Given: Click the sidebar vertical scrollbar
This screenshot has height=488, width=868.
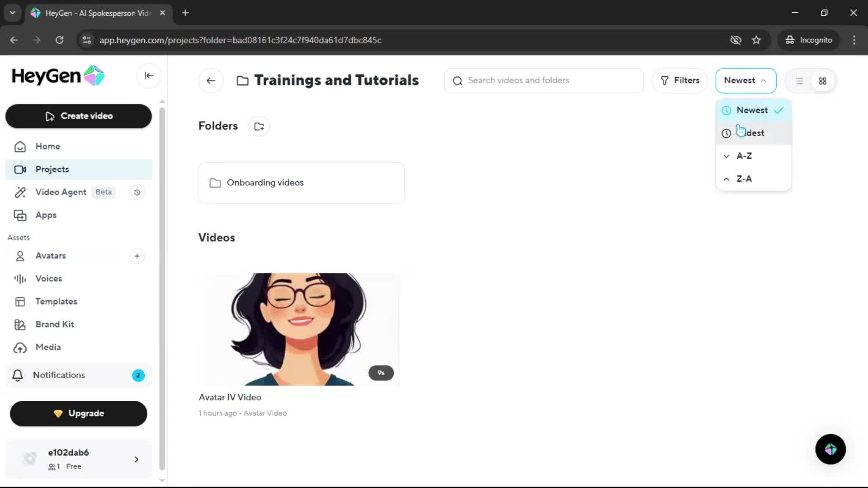Looking at the screenshot, I should point(162,289).
